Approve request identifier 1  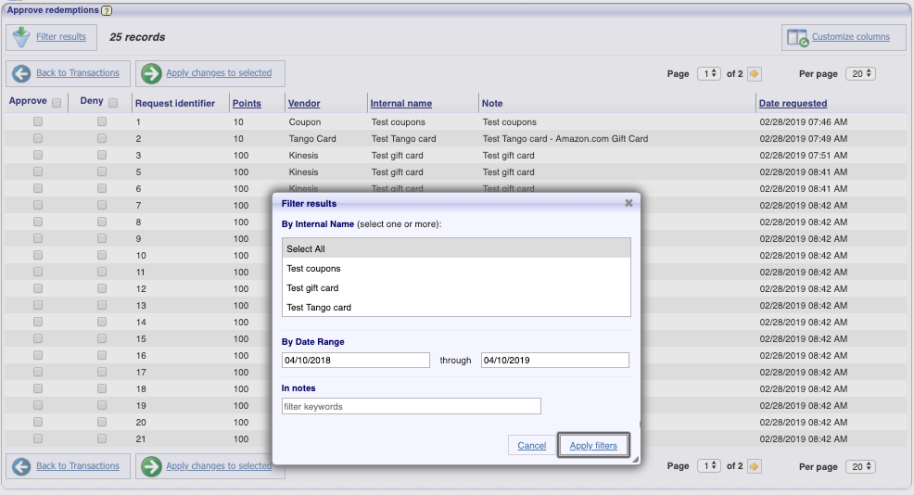click(x=38, y=122)
